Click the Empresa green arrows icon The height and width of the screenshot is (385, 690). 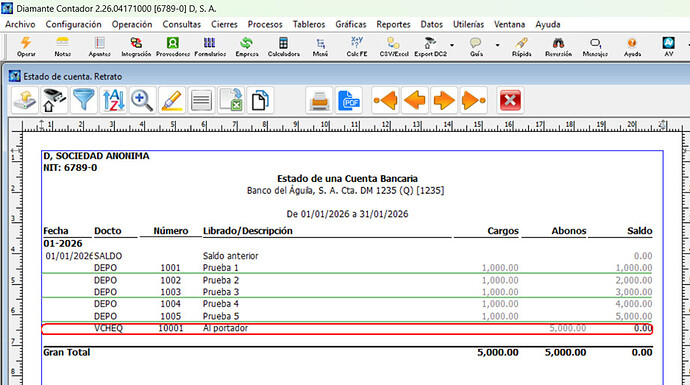(246, 47)
